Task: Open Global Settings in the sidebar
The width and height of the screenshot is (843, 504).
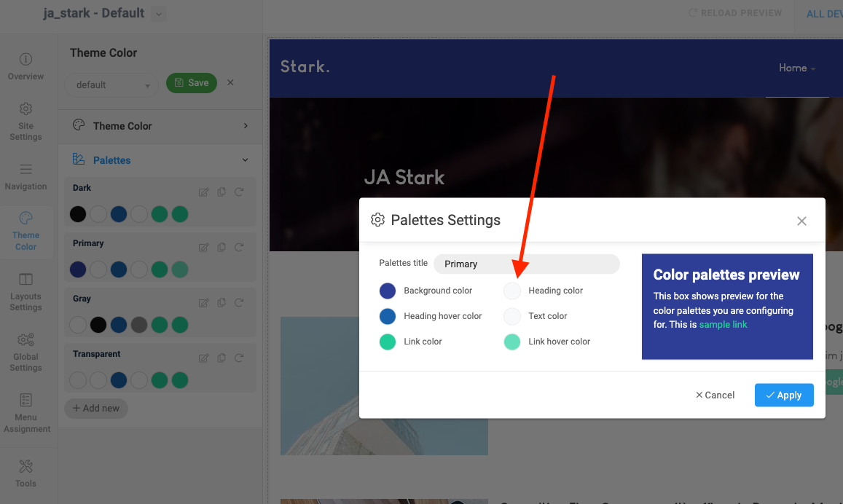Action: (x=26, y=353)
